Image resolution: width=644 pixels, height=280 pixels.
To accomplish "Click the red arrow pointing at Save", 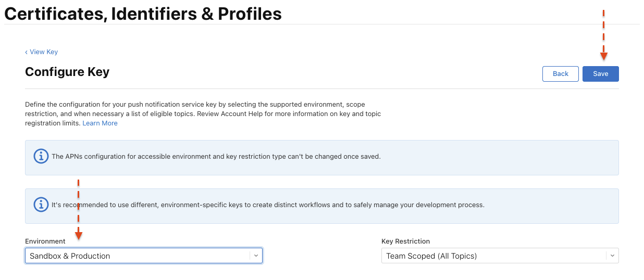I will (x=603, y=55).
